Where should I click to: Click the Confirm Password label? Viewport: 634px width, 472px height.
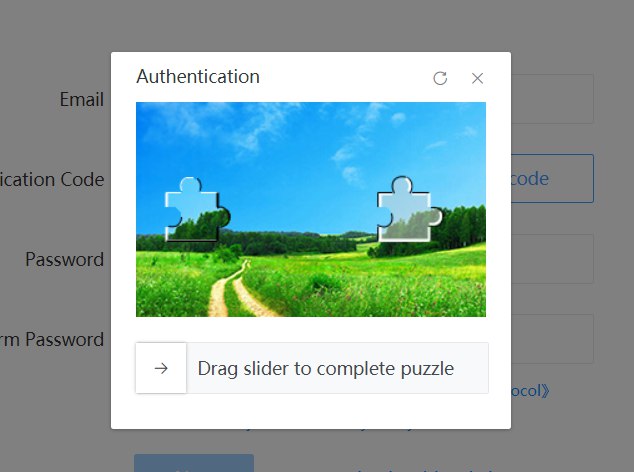click(52, 339)
